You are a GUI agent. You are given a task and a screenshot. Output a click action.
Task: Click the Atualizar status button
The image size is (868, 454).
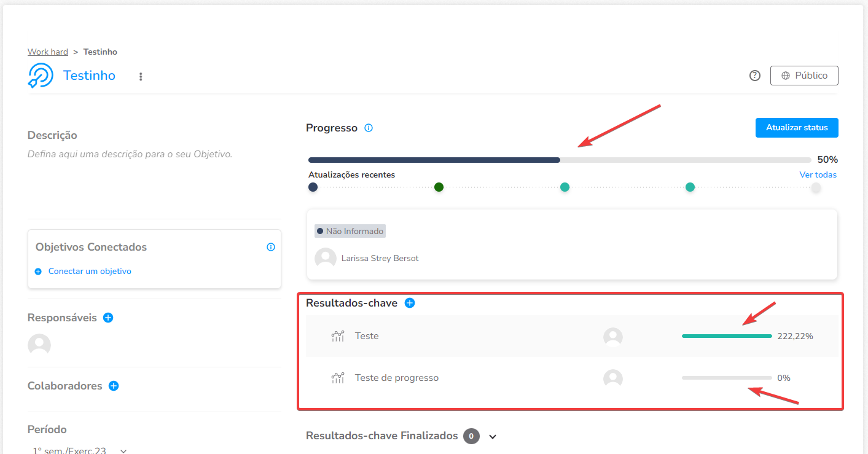797,128
